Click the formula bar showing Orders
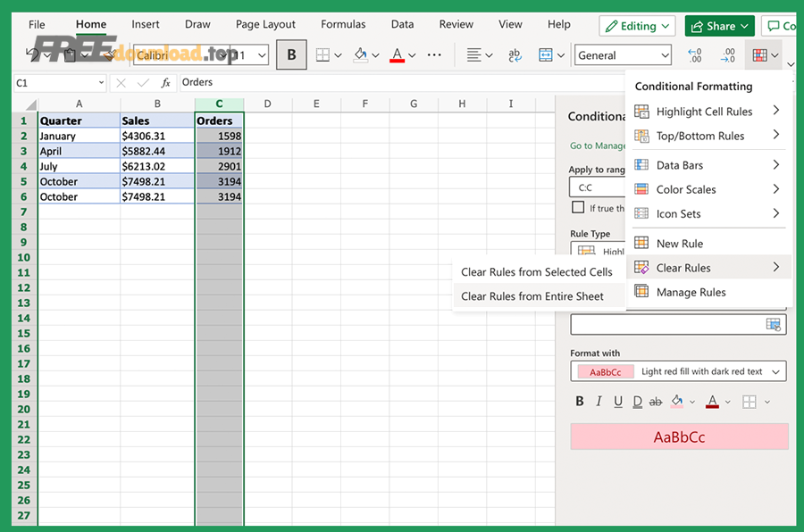This screenshot has height=532, width=804. click(400, 82)
